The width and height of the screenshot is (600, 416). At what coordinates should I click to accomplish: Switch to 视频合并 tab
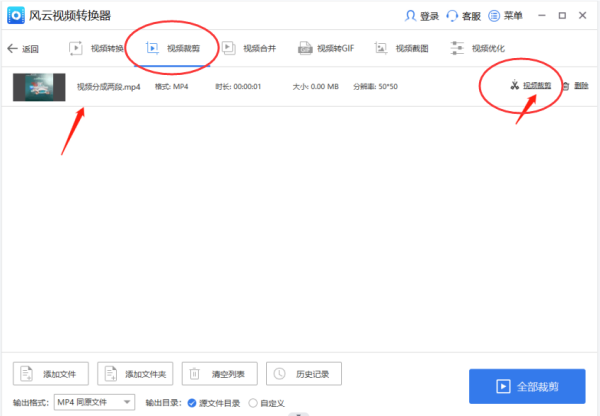tap(249, 49)
